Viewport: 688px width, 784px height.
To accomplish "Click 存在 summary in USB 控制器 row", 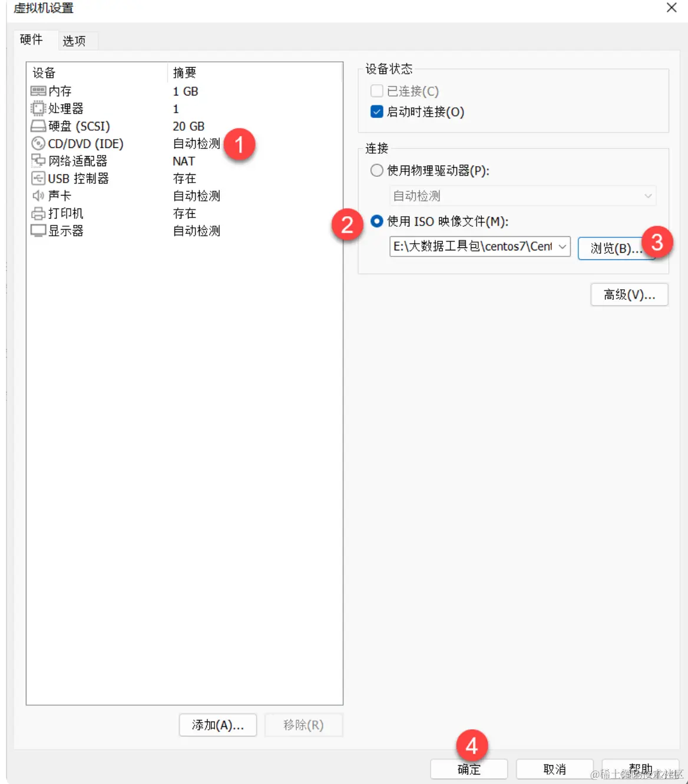I will tap(184, 178).
